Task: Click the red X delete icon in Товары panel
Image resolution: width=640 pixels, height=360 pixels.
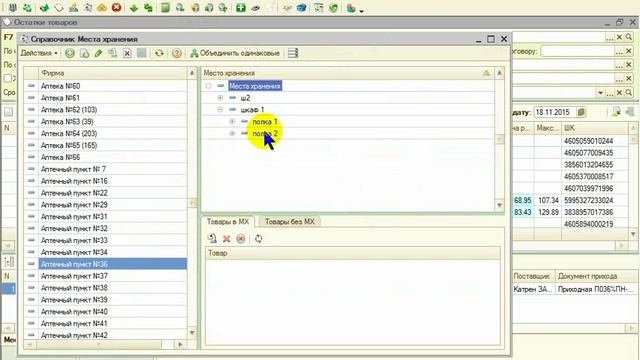Action: 227,239
